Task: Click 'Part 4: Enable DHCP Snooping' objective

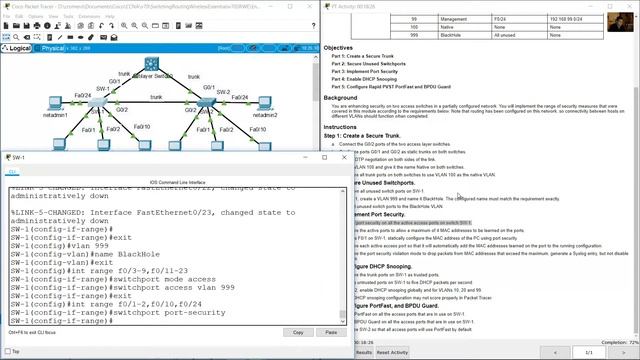Action: [x=364, y=79]
